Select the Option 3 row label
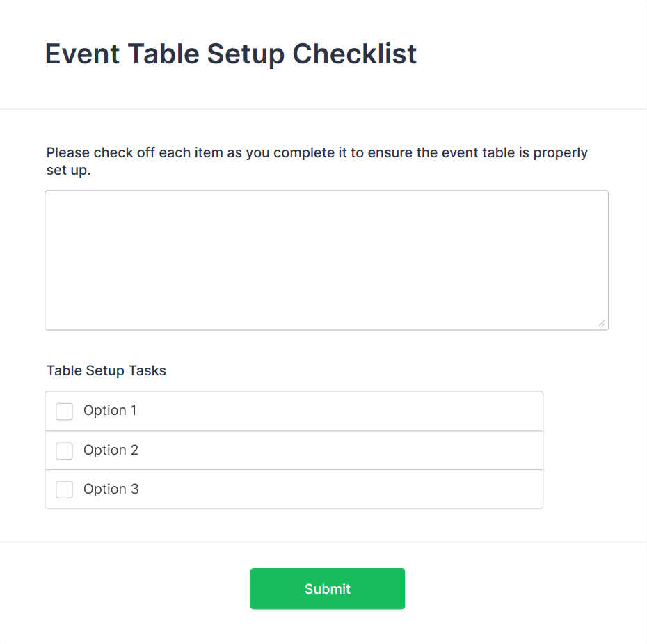The image size is (647, 644). (109, 489)
